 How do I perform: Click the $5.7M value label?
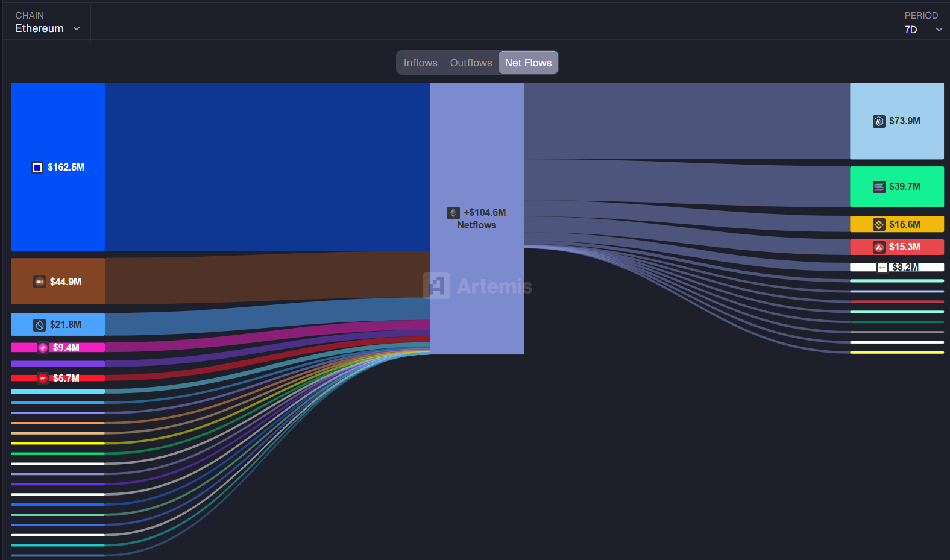coord(66,378)
